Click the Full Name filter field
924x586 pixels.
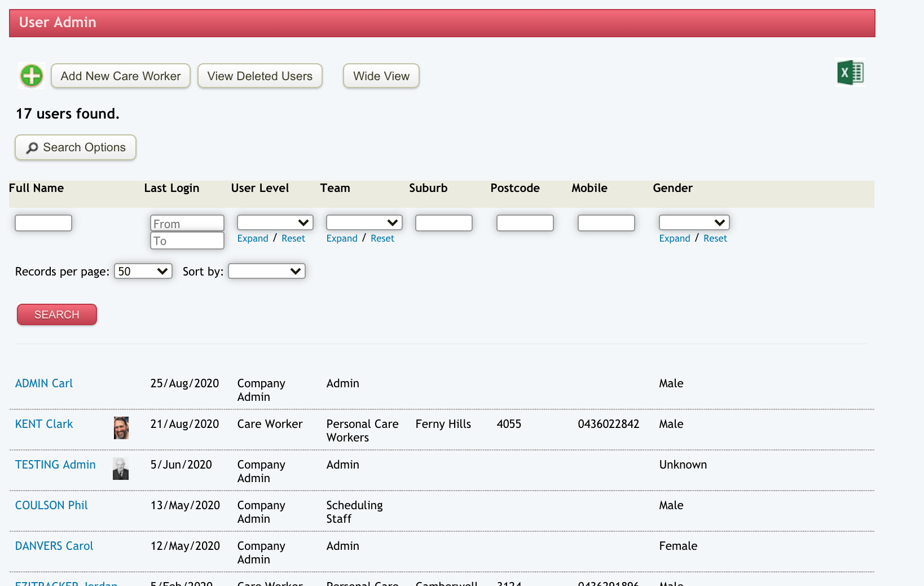click(x=43, y=223)
